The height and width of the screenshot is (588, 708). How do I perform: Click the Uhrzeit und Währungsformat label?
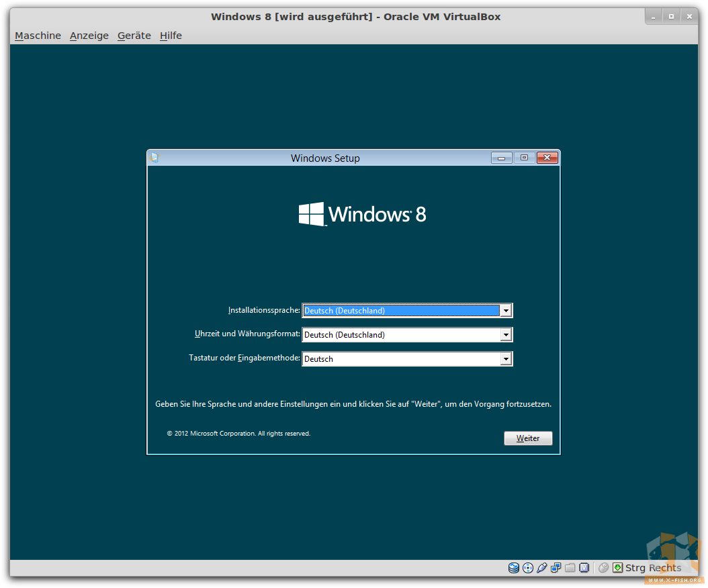point(247,334)
